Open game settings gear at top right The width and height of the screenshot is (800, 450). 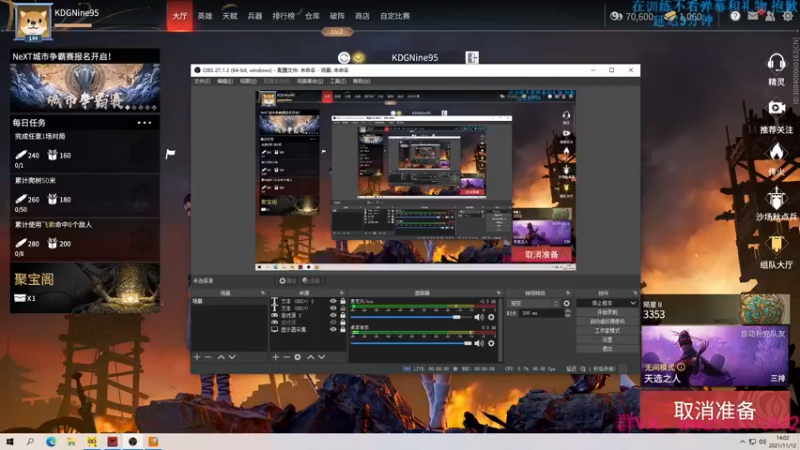pos(788,16)
